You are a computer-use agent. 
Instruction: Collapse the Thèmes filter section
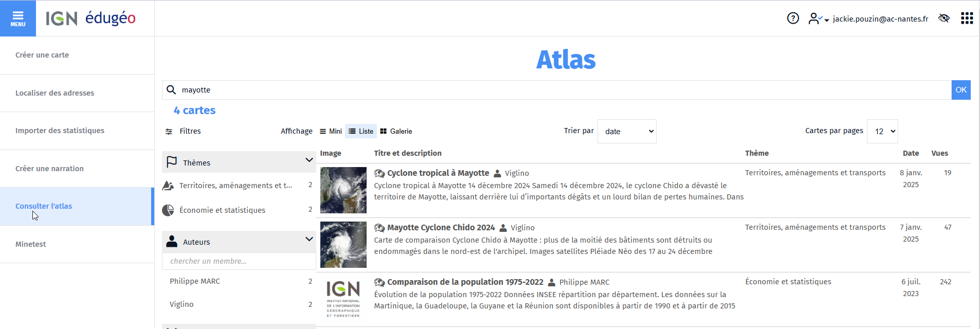pyautogui.click(x=309, y=160)
